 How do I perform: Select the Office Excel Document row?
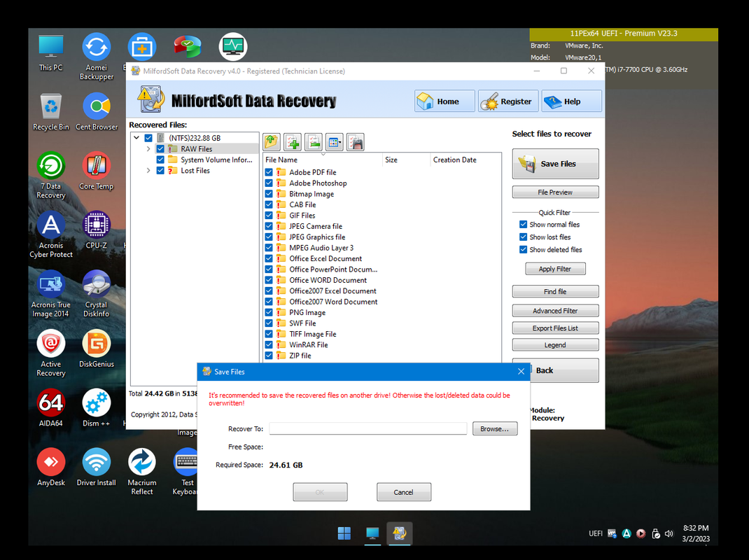point(325,258)
